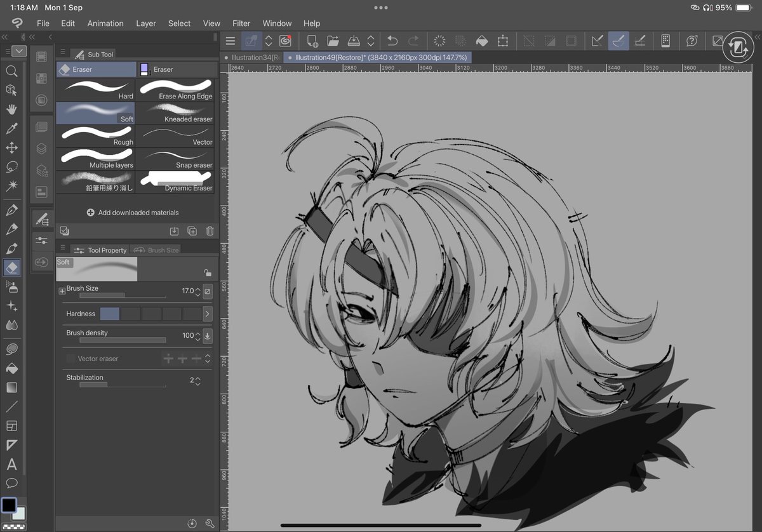Select the Erase Along Edge sub tool

click(175, 90)
